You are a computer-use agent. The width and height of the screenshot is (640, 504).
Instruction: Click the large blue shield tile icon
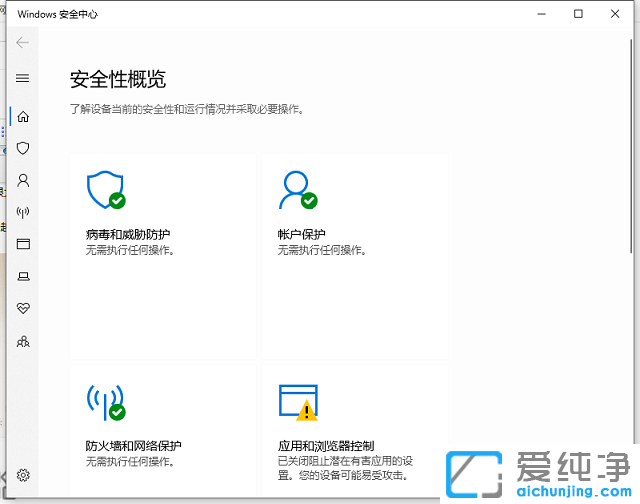[104, 187]
